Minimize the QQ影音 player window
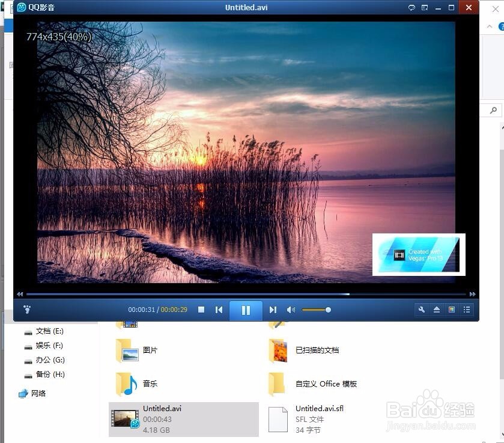Image resolution: width=504 pixels, height=443 pixels. (x=438, y=7)
